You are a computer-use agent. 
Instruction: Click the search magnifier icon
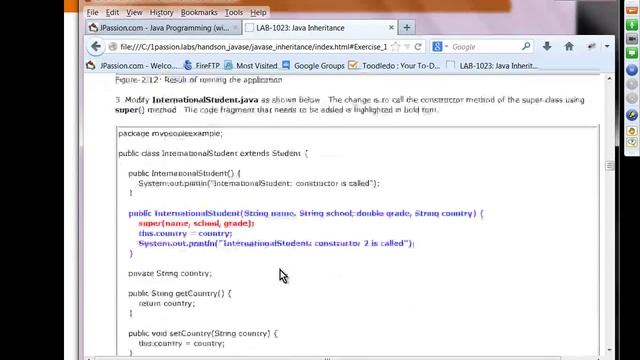click(526, 47)
